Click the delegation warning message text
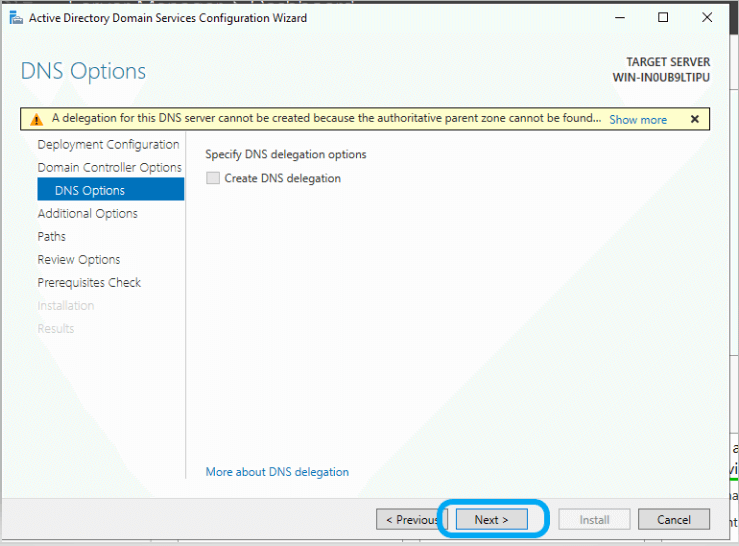The height and width of the screenshot is (546, 739). [326, 118]
